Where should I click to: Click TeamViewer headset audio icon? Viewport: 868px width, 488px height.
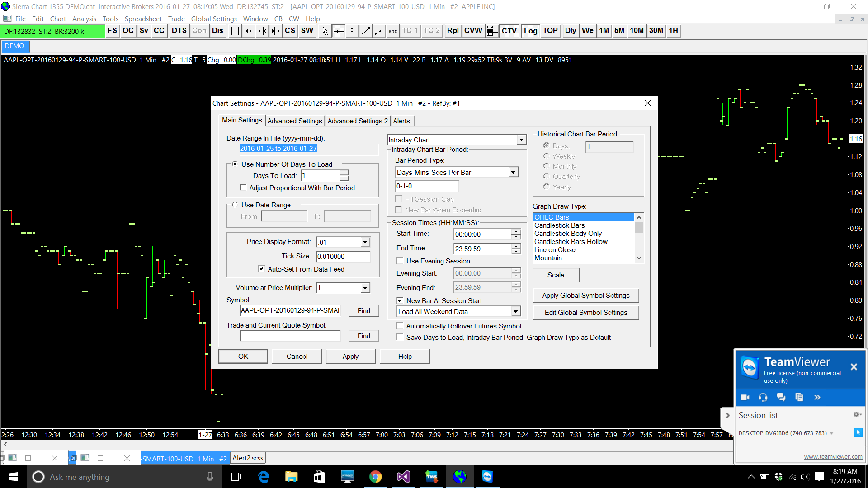point(763,397)
